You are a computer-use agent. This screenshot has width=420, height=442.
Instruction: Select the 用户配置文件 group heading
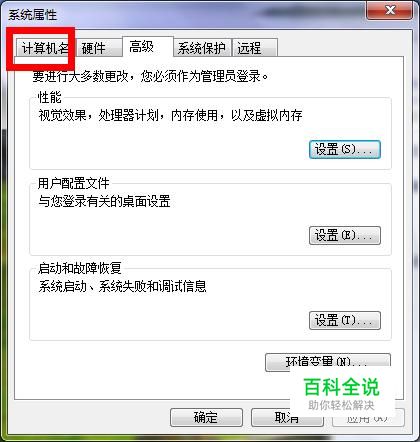(x=74, y=183)
